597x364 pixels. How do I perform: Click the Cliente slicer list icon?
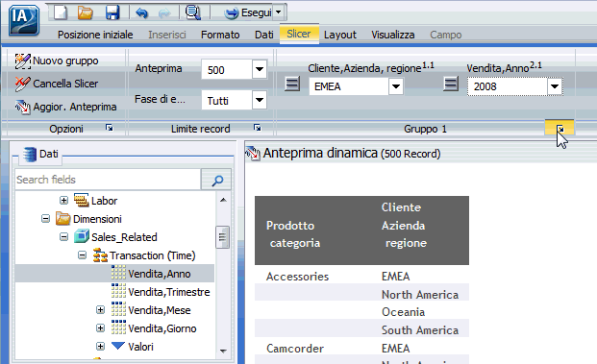tap(292, 84)
